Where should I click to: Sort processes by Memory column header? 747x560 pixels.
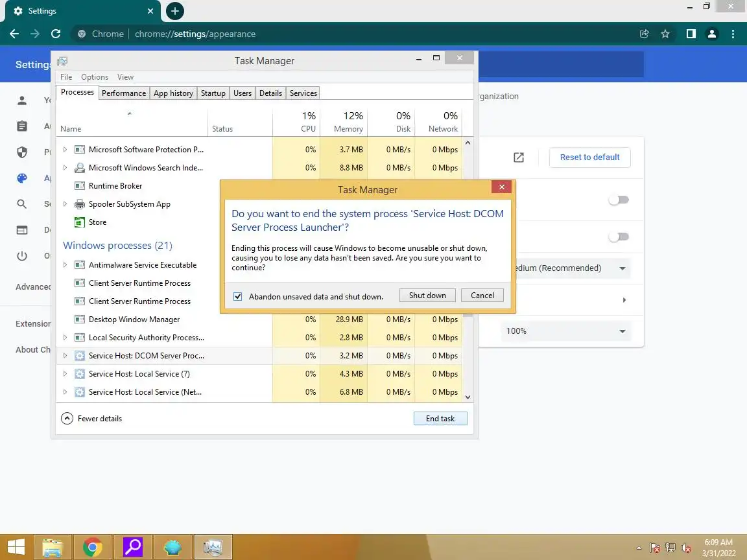[344, 122]
